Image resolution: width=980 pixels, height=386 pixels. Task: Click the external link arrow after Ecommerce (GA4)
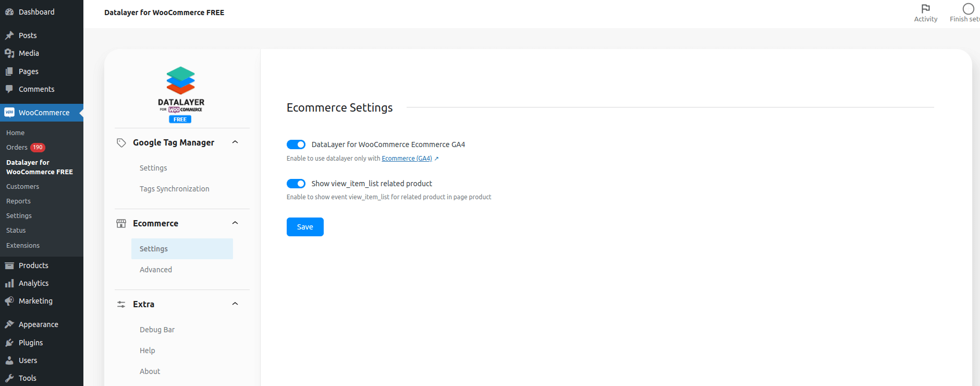point(436,159)
